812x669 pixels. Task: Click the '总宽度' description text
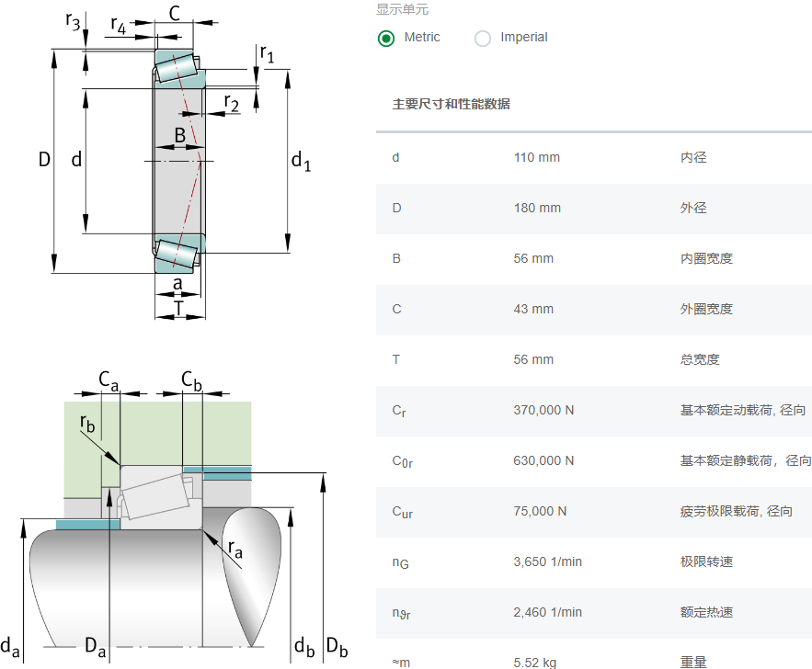click(x=700, y=359)
